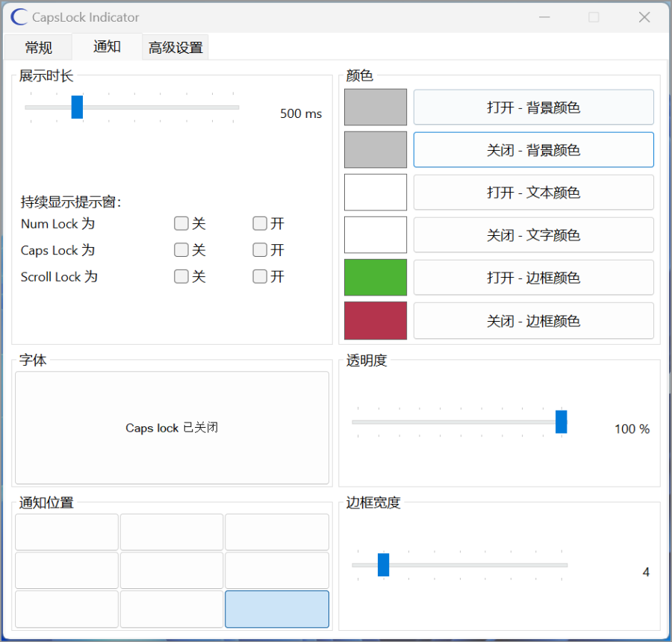
Task: Click 关闭 - 边框颜色 button
Action: 533,321
